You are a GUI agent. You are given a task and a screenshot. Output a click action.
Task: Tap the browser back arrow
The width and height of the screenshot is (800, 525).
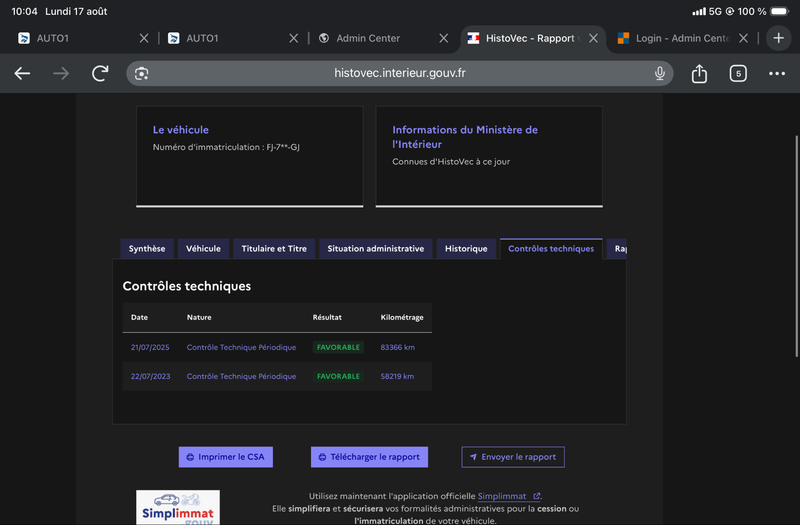point(22,73)
